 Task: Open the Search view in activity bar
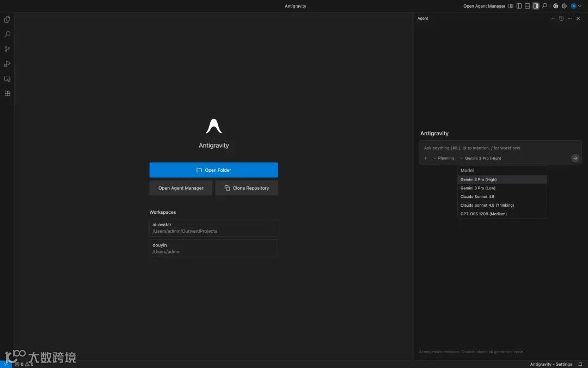tap(7, 34)
